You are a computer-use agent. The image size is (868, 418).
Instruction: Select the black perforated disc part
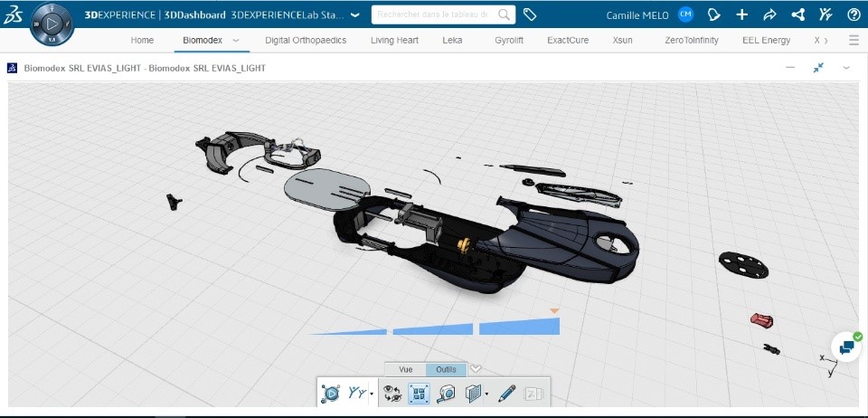(x=743, y=264)
